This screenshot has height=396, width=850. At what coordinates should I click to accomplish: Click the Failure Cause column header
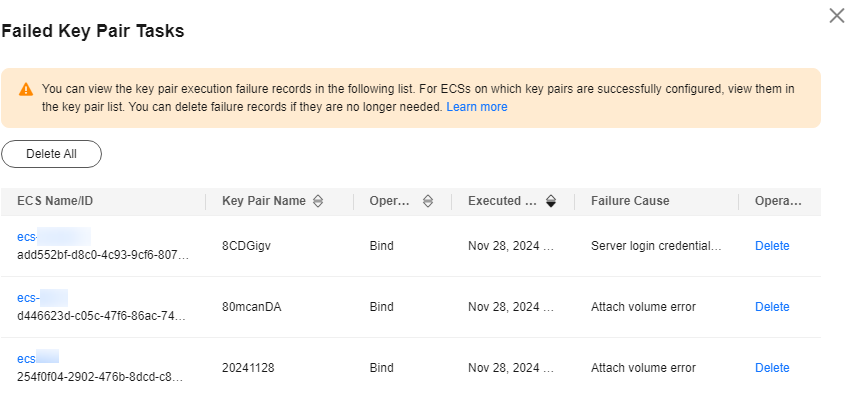(630, 201)
